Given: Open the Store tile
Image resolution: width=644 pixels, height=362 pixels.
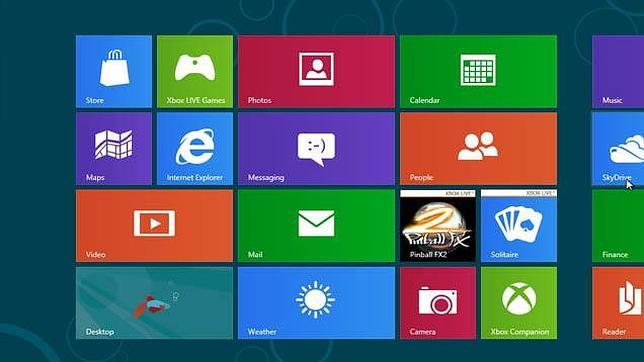Looking at the screenshot, I should 114,71.
